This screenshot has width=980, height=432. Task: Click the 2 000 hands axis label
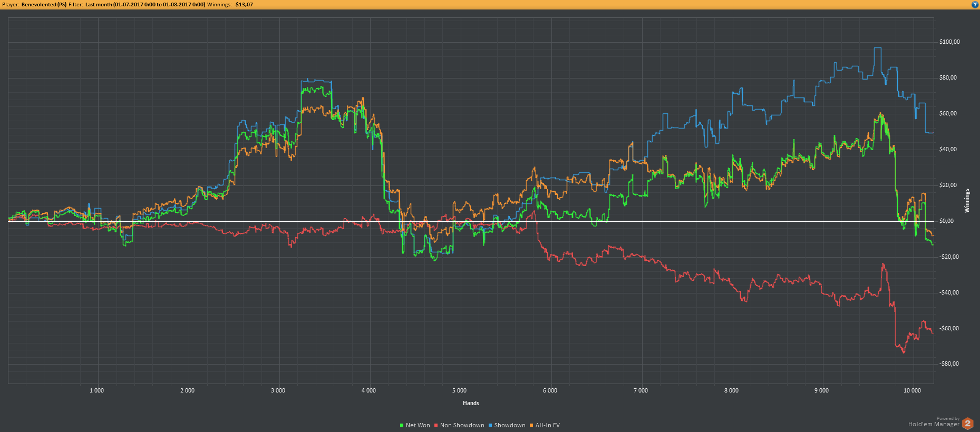(187, 390)
